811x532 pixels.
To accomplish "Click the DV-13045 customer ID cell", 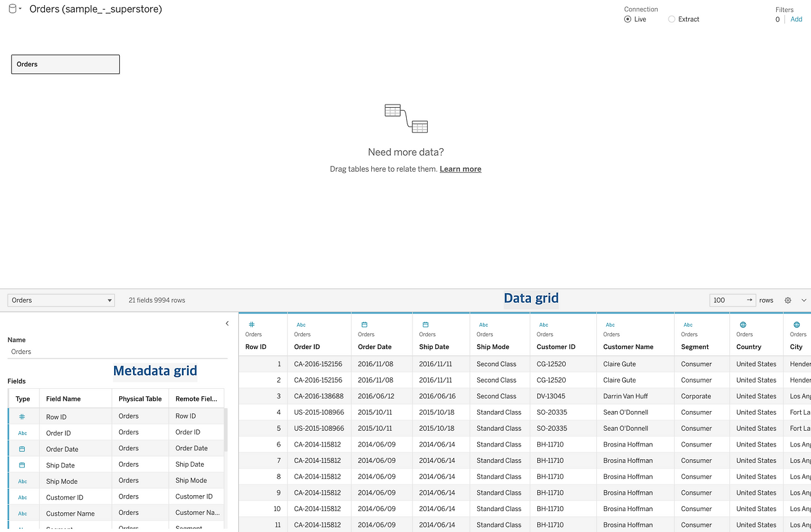I will [x=563, y=396].
